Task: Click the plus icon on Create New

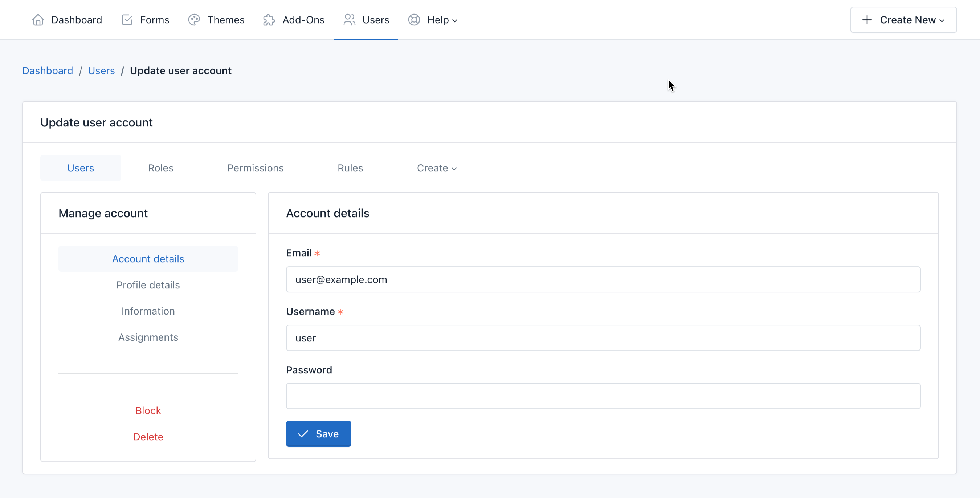Action: pos(867,19)
